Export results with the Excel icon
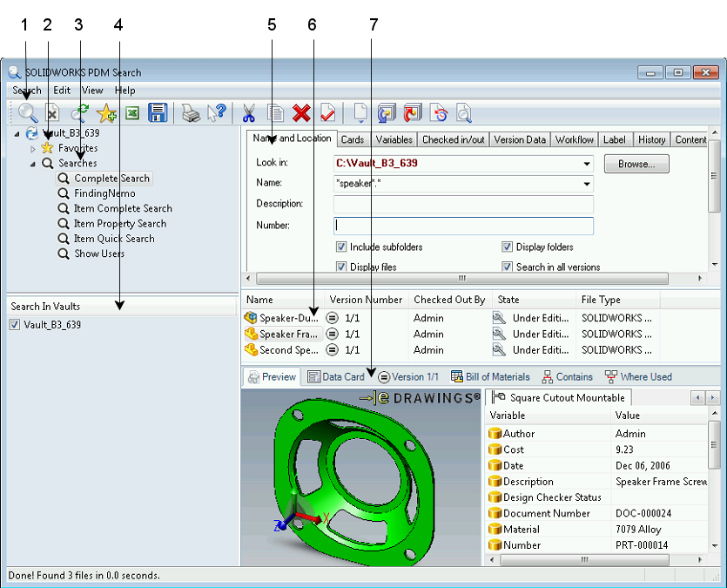Image resolution: width=727 pixels, height=588 pixels. click(132, 112)
